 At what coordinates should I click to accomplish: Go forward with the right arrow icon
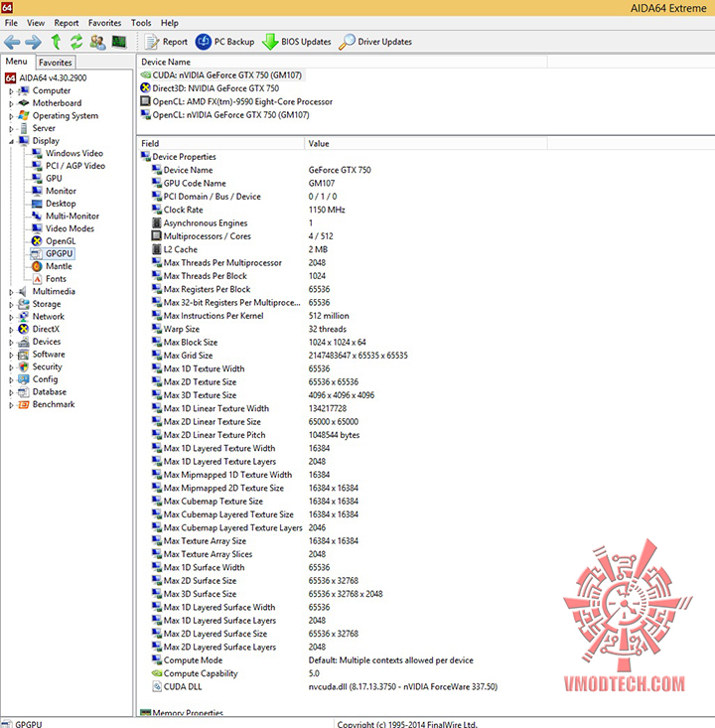33,43
